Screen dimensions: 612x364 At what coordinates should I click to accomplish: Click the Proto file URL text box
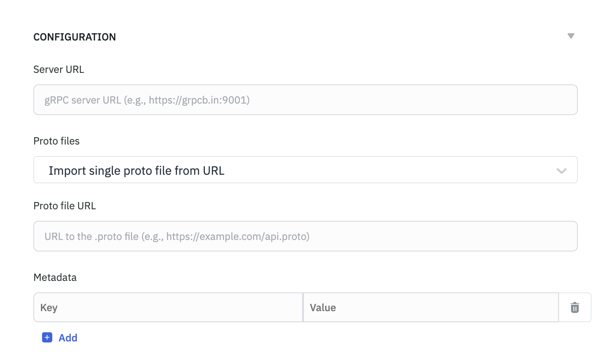305,236
